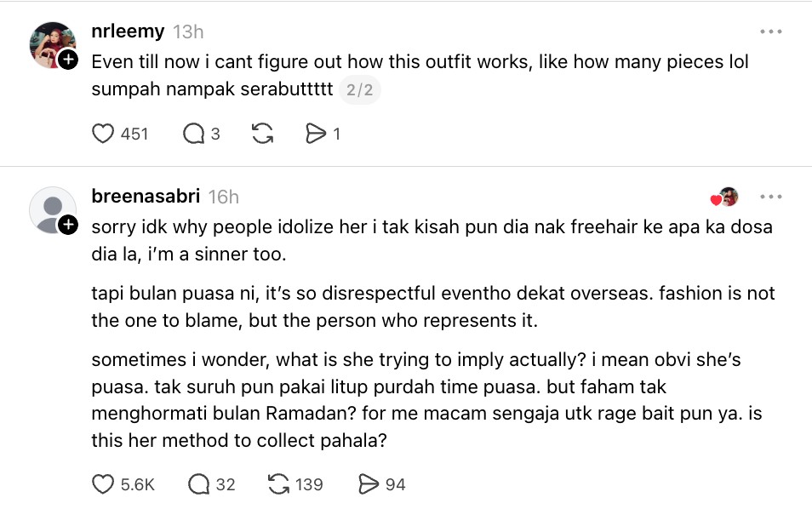
Task: Open breenasabri's profile from username
Action: 146,197
